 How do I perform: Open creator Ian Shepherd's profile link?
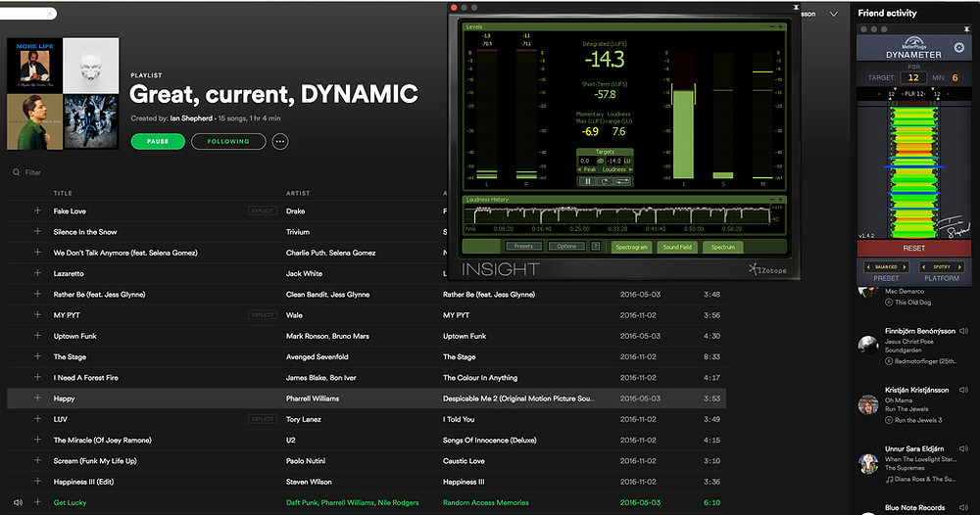(191, 118)
